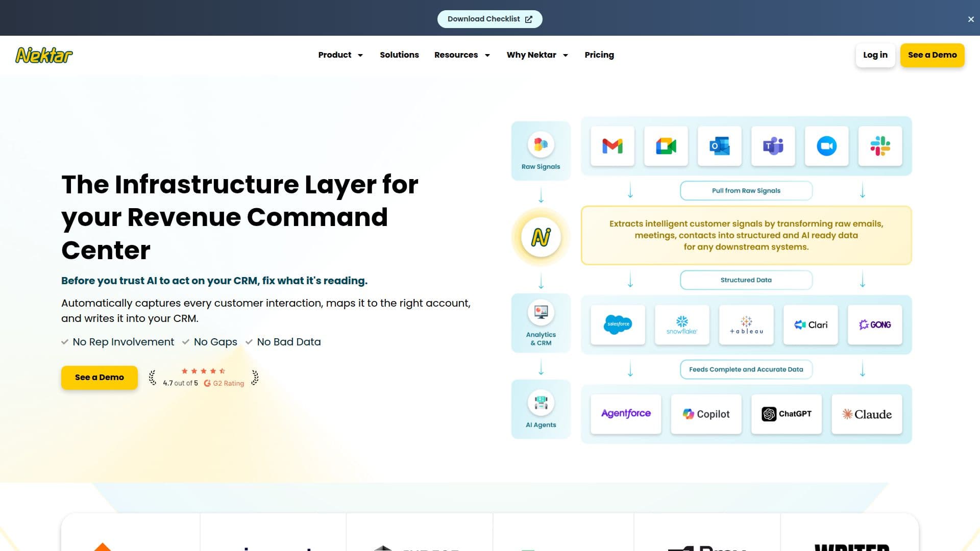Click the ChatGPT logo tile
The image size is (980, 551).
[x=787, y=414]
